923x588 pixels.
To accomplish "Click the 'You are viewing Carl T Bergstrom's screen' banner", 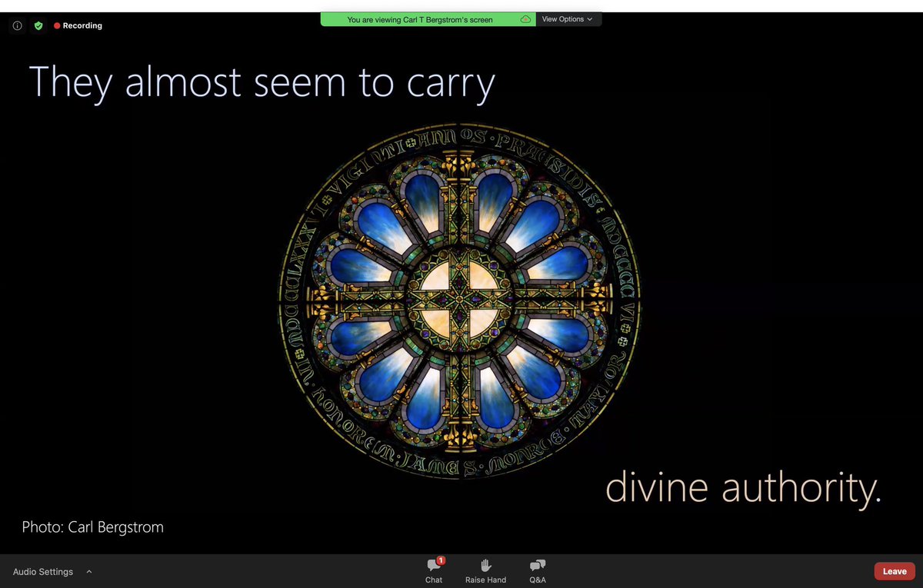I will 428,19.
